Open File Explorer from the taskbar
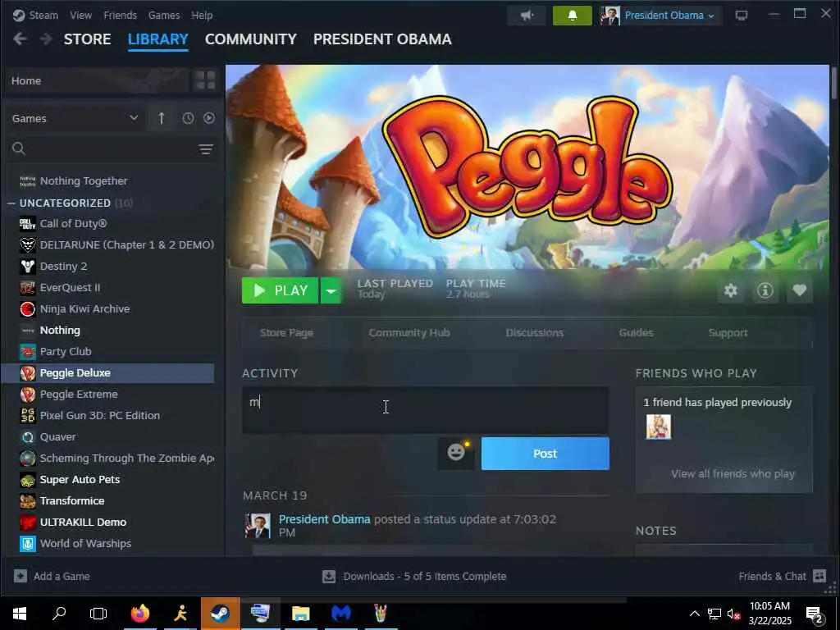This screenshot has height=630, width=840. point(300,614)
